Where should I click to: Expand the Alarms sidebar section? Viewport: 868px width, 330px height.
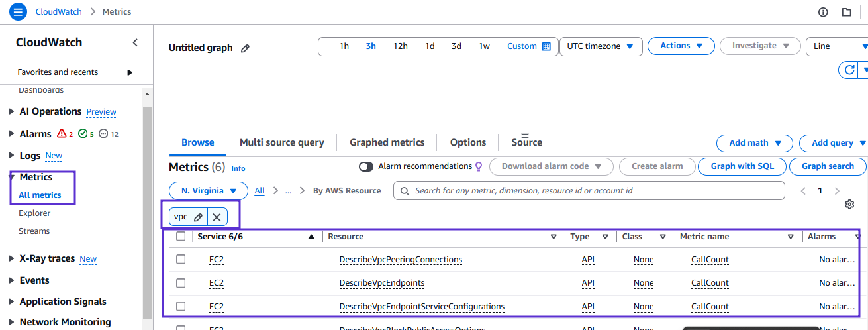click(x=11, y=134)
